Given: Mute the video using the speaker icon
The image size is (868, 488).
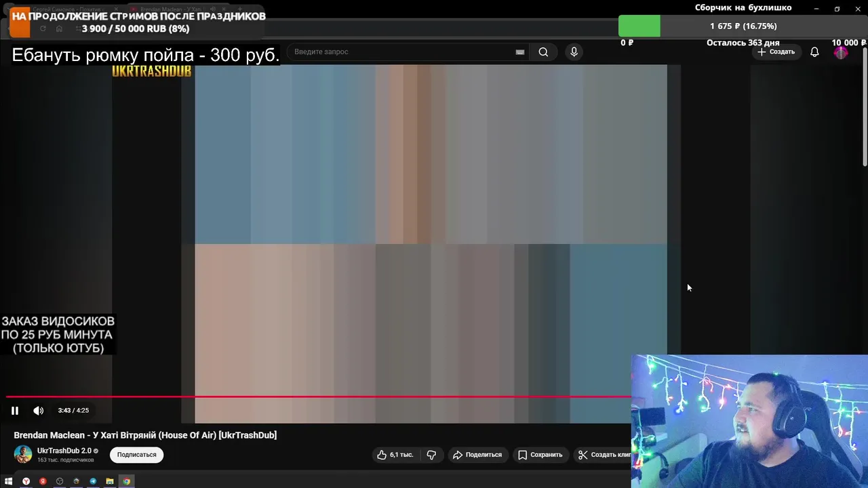Looking at the screenshot, I should (39, 411).
